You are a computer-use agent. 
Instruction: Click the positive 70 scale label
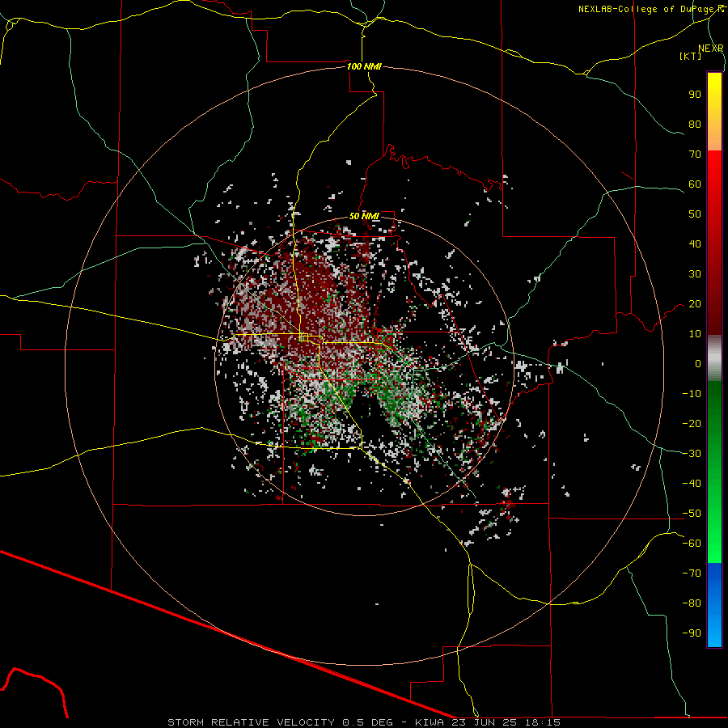click(695, 154)
